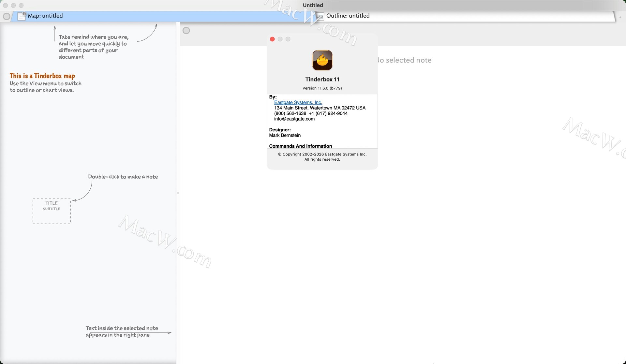This screenshot has width=626, height=364.
Task: Click the circle left of the Map tab
Action: [6, 16]
